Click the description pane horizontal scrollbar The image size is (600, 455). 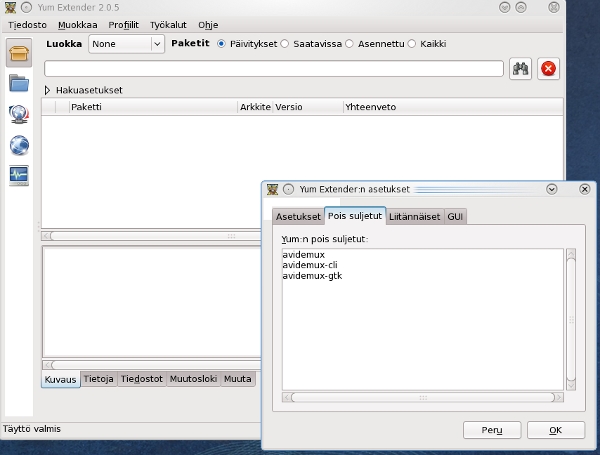pos(152,365)
